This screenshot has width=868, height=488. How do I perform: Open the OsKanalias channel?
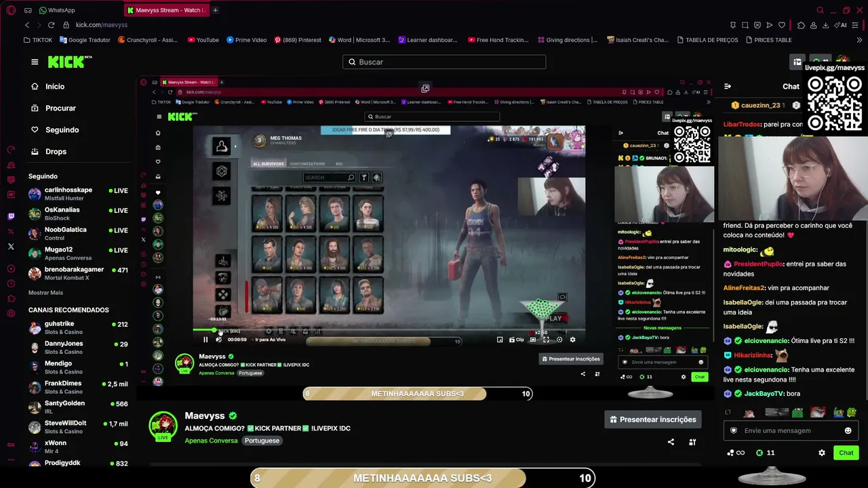[x=78, y=213]
